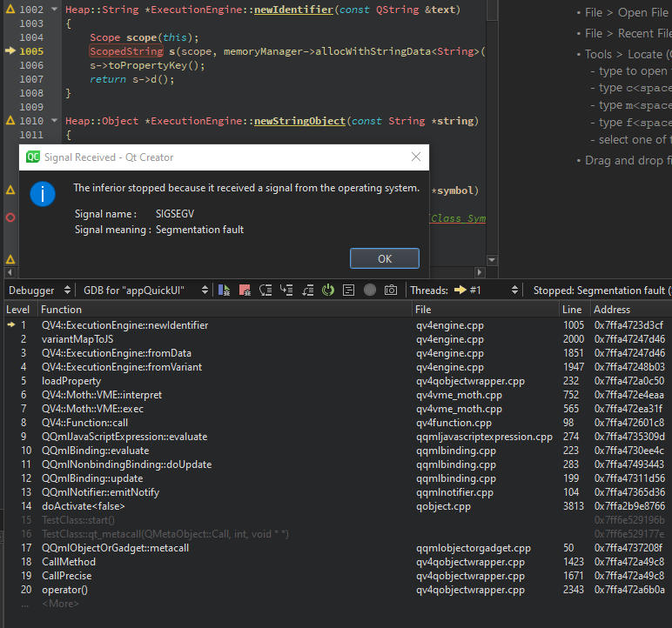Click the Continue debugging icon
This screenshot has height=628, width=672.
[x=224, y=291]
